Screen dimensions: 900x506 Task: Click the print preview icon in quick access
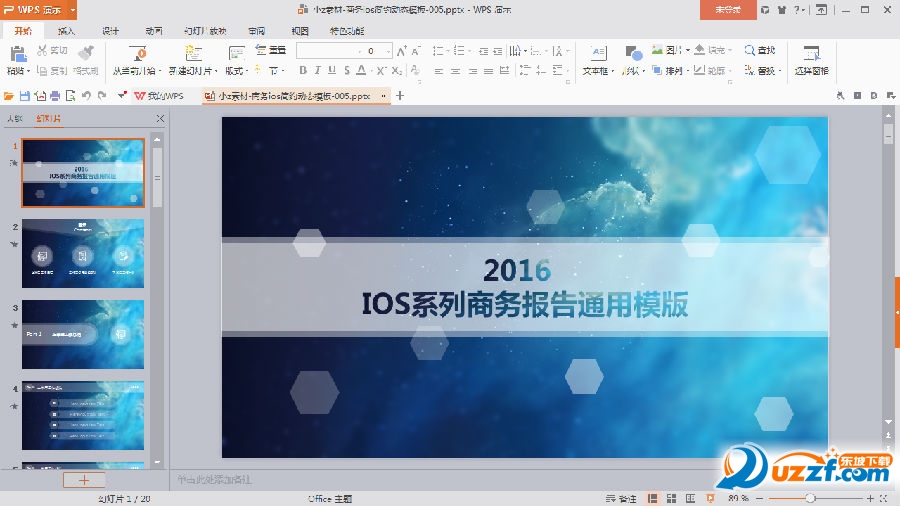(x=70, y=96)
